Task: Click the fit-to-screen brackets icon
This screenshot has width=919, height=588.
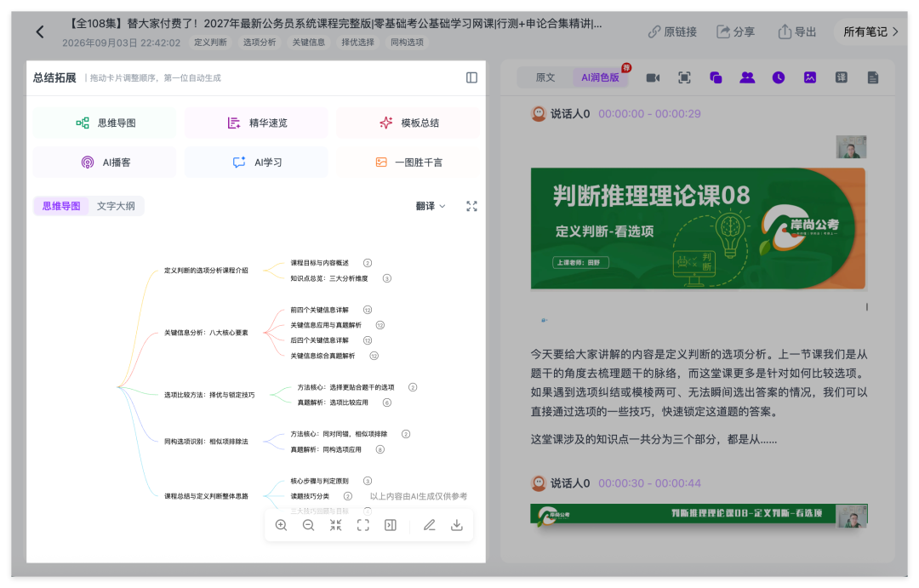Action: pos(363,525)
